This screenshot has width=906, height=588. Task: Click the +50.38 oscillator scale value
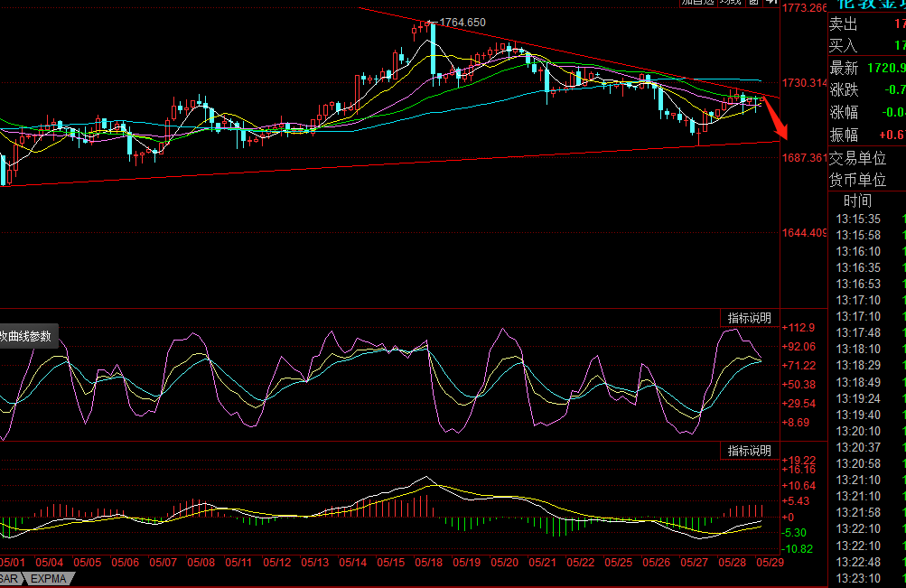point(799,384)
